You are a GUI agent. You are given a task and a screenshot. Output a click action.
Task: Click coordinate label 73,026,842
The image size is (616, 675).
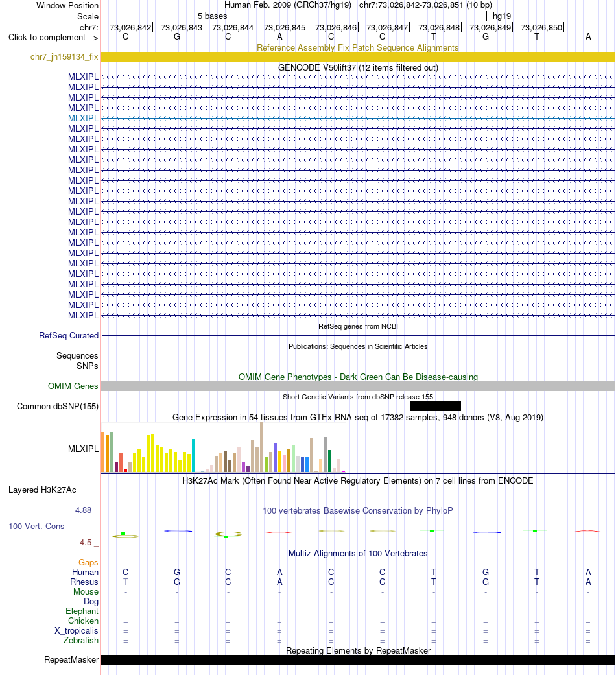pos(130,27)
